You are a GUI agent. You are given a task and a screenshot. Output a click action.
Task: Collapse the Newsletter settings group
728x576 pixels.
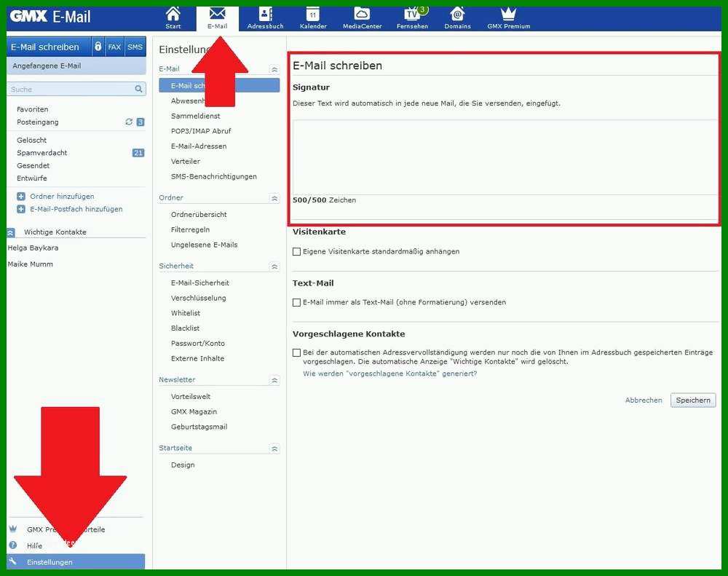point(274,380)
